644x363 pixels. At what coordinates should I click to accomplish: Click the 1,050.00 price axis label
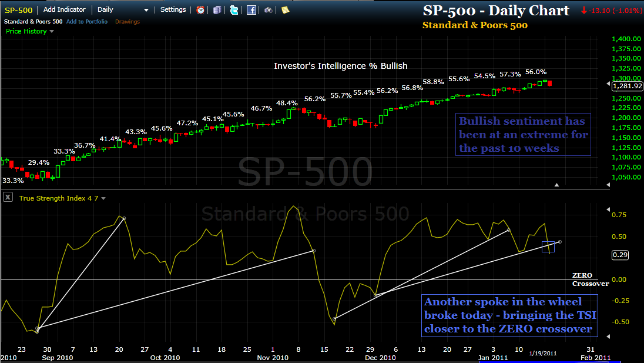(x=626, y=177)
